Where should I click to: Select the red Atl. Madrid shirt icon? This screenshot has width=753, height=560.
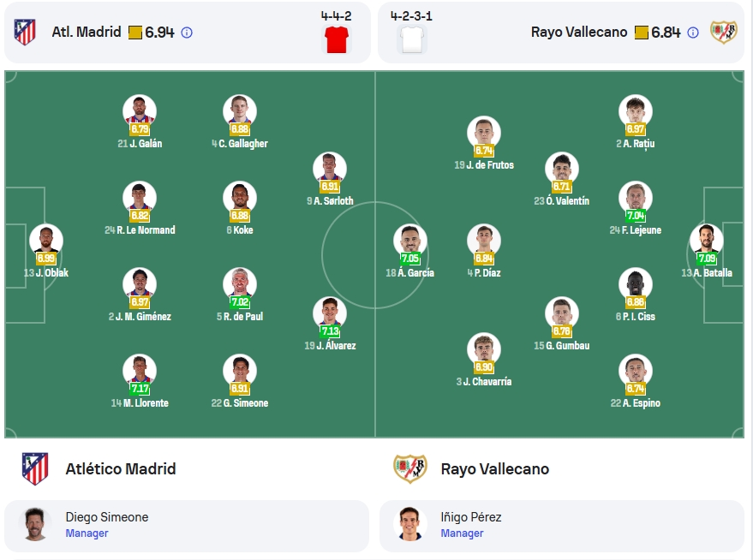tap(336, 40)
